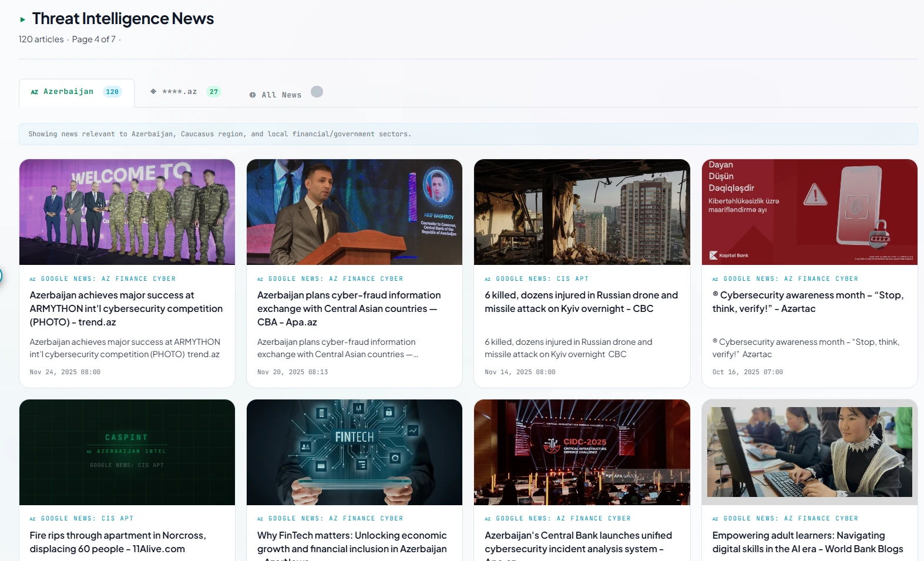Switch to the ****.az tab
924x561 pixels.
point(186,92)
